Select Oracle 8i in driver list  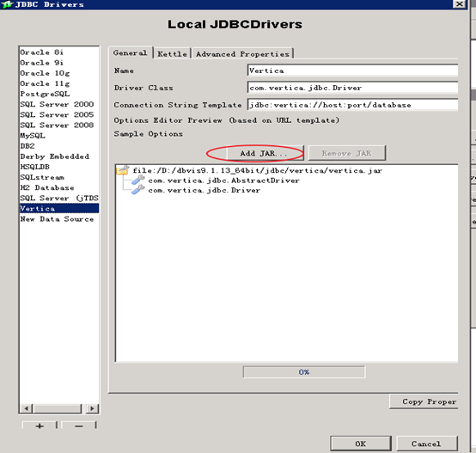59,52
